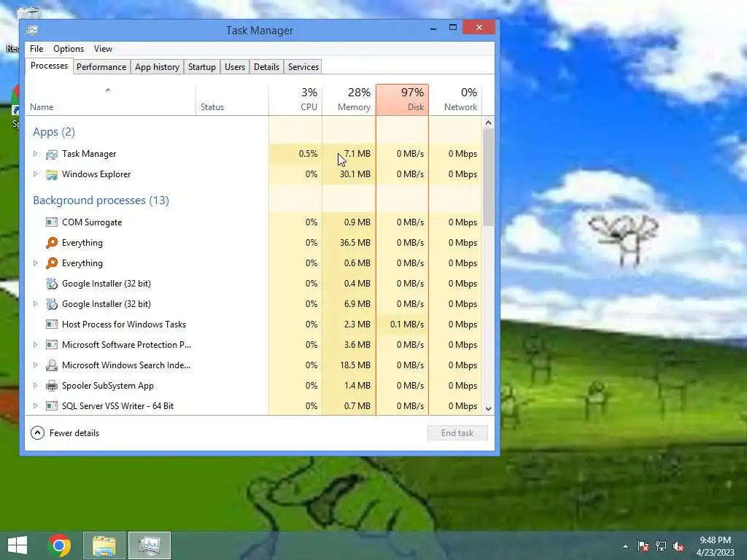
Task: Sort processes by Network column
Action: point(455,100)
